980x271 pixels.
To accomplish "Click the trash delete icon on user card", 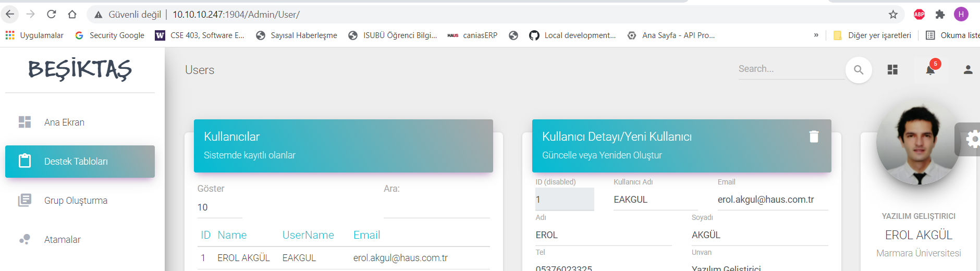I will point(814,137).
